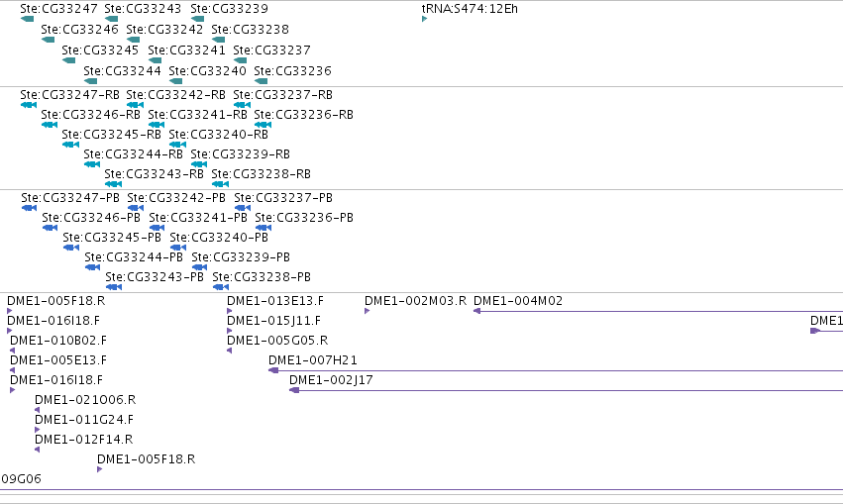Pick protein Ste:CG33236-PB
This screenshot has height=504, width=843.
click(x=304, y=218)
